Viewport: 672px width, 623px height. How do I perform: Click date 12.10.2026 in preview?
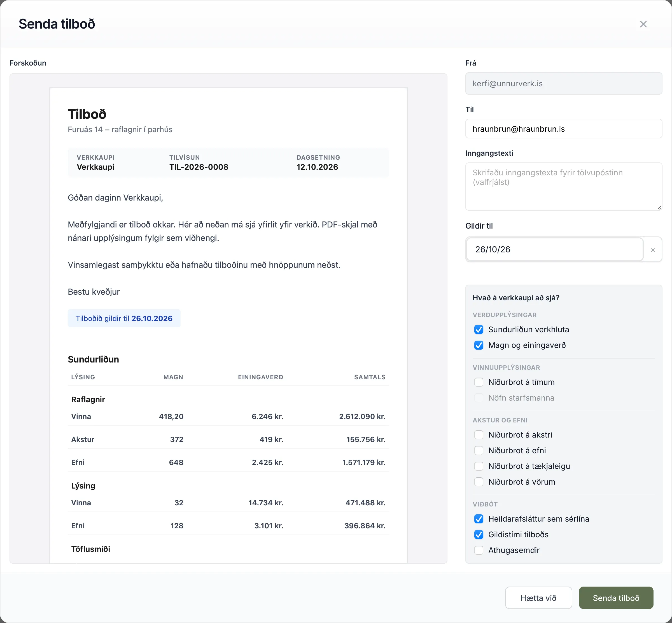(x=317, y=167)
